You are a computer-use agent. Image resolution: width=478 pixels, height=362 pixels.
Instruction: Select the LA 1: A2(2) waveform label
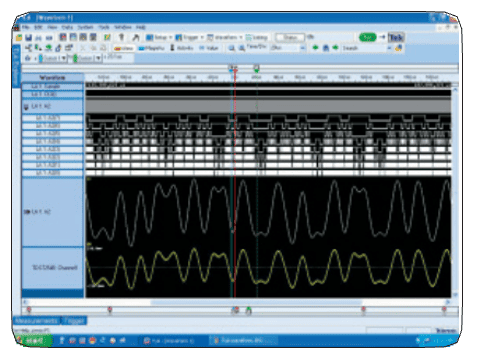(x=53, y=157)
